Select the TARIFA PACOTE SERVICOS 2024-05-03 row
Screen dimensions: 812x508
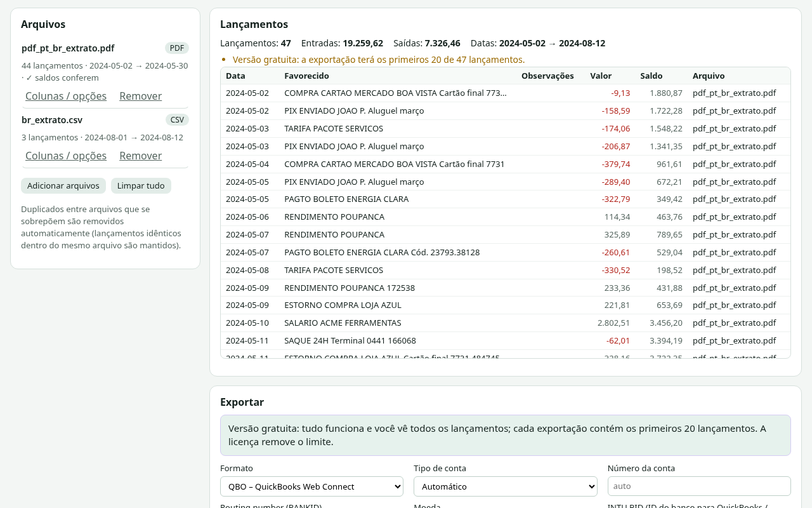tap(506, 128)
